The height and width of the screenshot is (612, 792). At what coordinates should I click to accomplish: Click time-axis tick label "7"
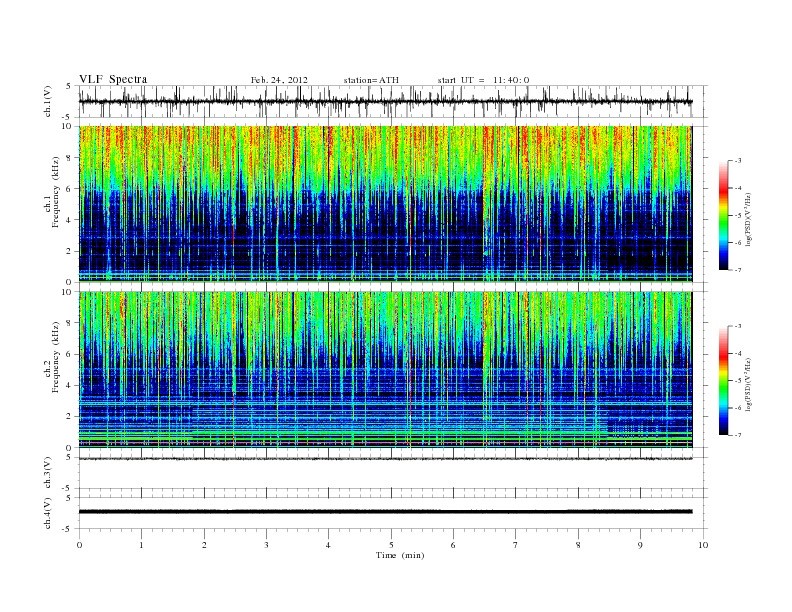coord(516,545)
